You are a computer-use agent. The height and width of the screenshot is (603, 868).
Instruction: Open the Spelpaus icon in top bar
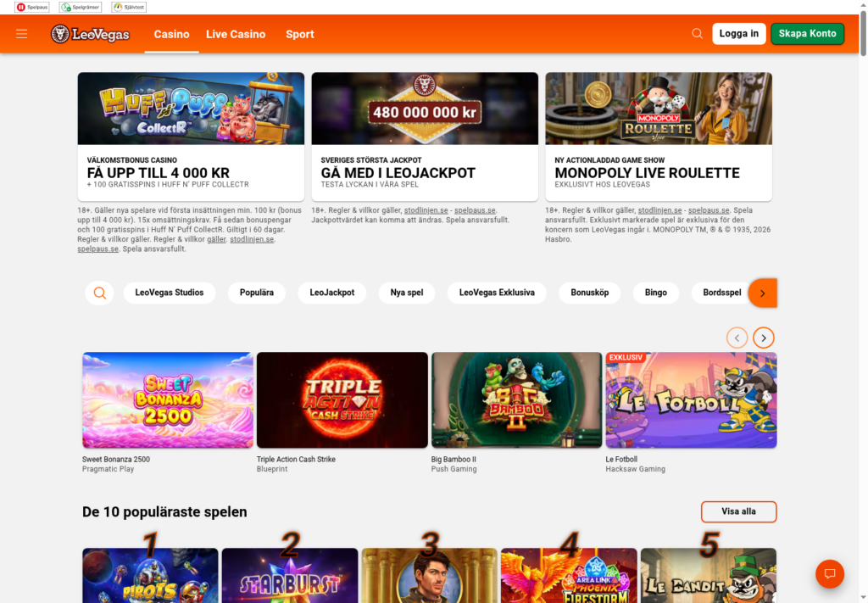coord(31,7)
